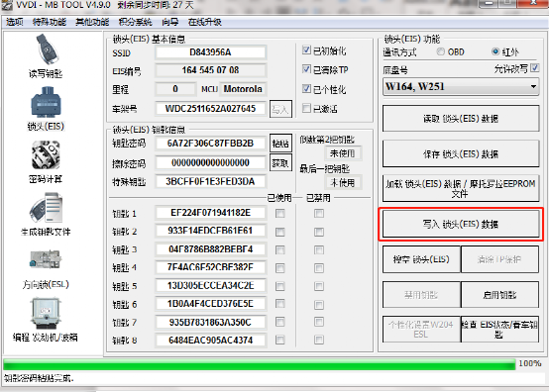Screen dimensions: 549x392
Task: Open the 其他功能 menu
Action: pyautogui.click(x=92, y=22)
